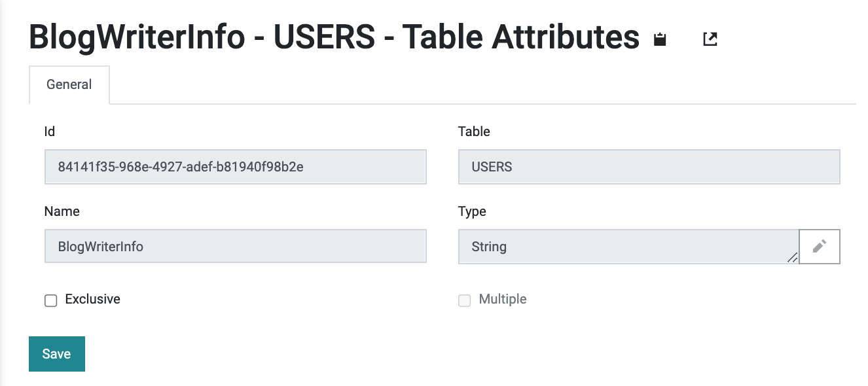The image size is (868, 386).
Task: Switch to the General tab
Action: coord(69,84)
